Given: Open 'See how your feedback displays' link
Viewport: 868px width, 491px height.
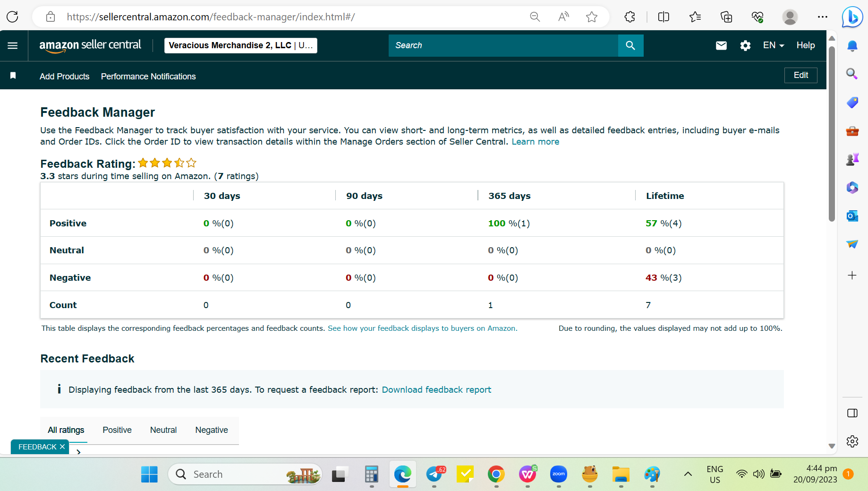Looking at the screenshot, I should (423, 328).
